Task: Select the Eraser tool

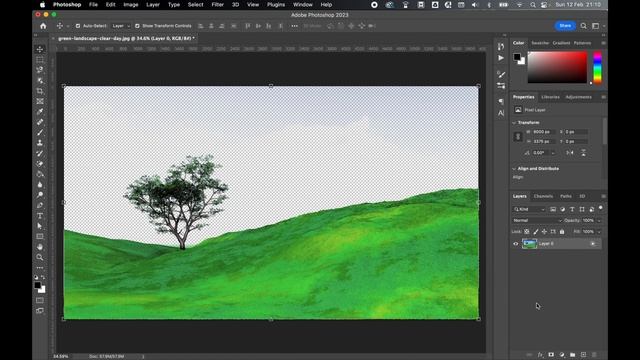Action: point(40,164)
